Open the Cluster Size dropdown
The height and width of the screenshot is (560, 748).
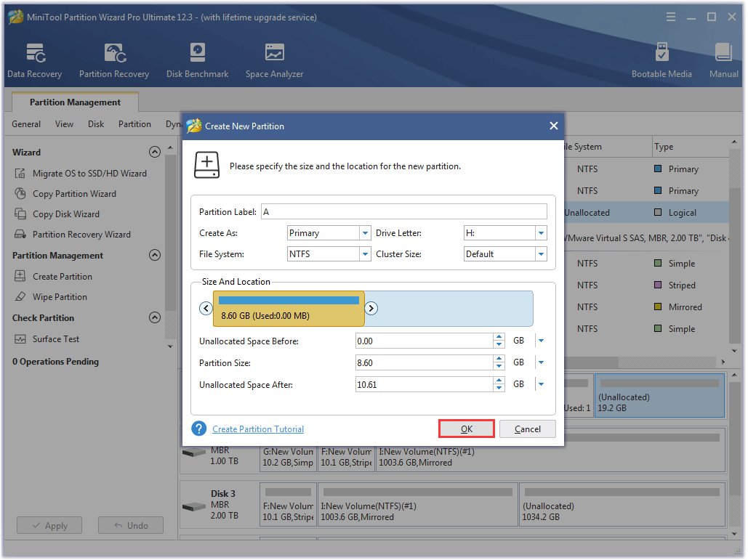click(541, 254)
